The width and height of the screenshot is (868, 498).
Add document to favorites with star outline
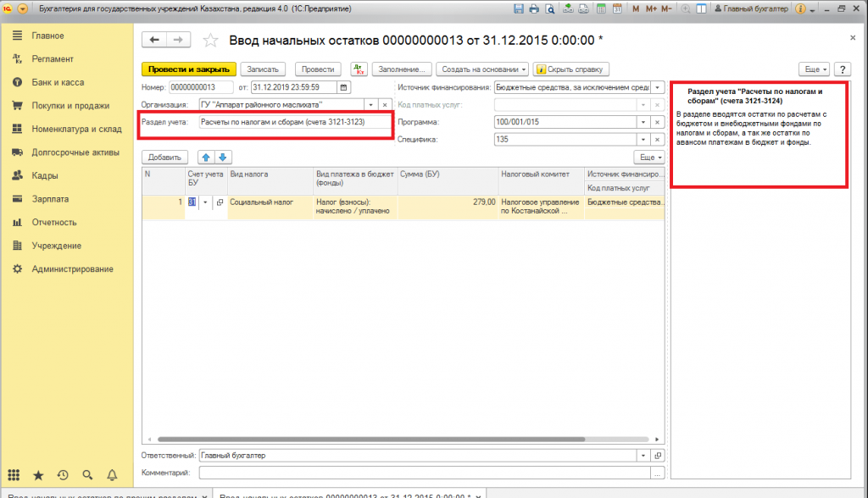[211, 41]
